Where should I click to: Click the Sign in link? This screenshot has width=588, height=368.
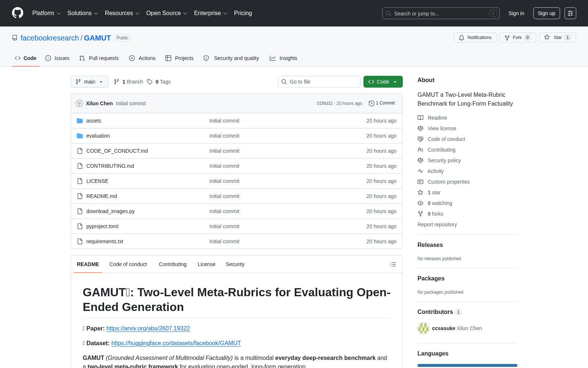point(516,13)
